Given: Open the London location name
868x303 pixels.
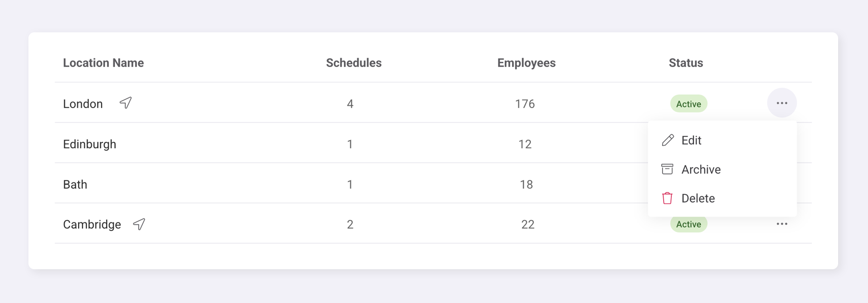Looking at the screenshot, I should click(x=83, y=104).
